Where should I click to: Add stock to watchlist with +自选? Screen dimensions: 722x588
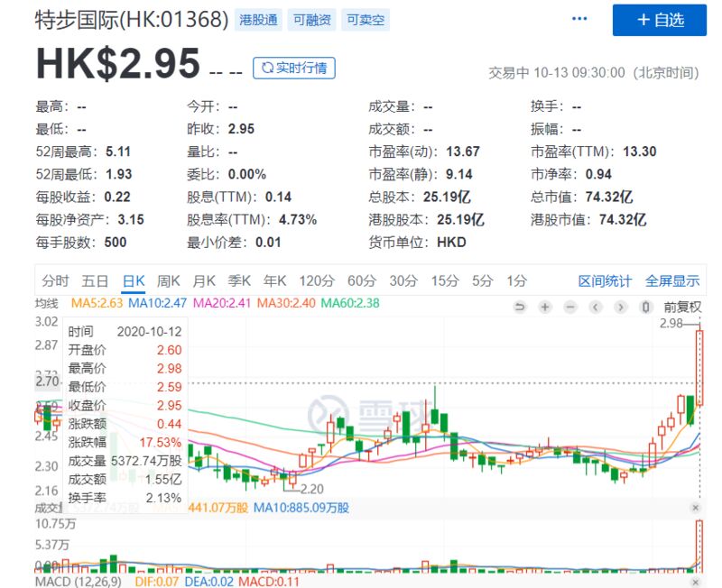click(x=660, y=20)
